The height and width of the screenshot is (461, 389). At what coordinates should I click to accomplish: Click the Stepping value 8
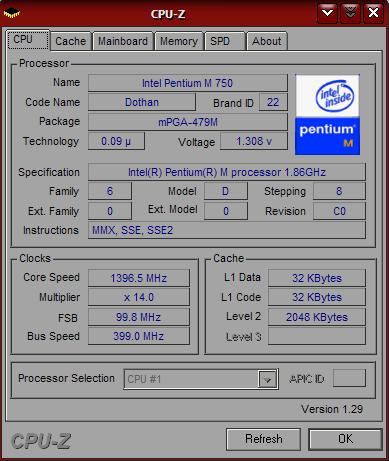[x=339, y=191]
